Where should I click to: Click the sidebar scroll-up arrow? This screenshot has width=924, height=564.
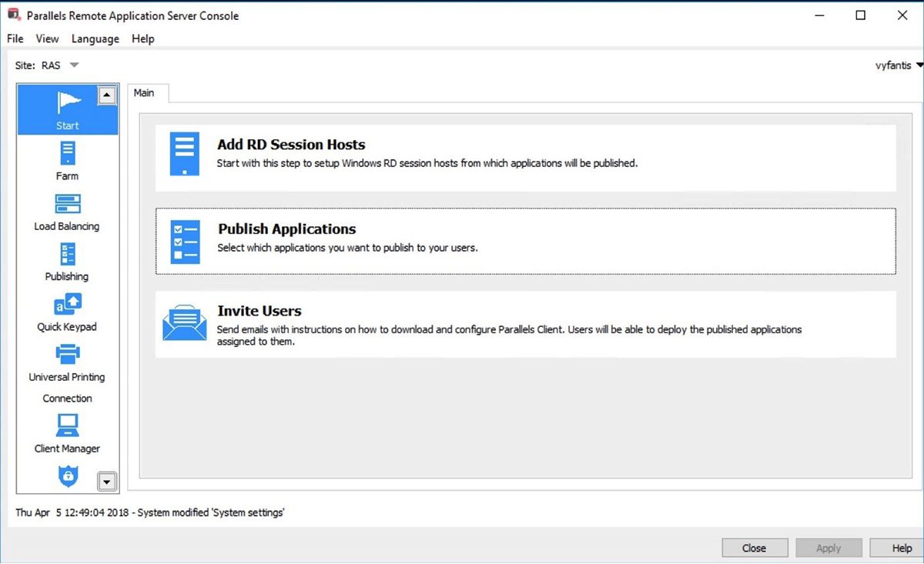click(x=107, y=95)
